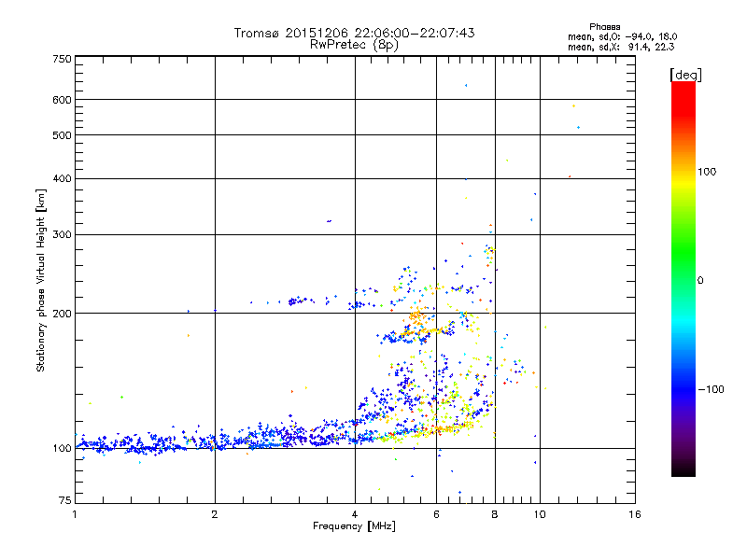Click the "Stationary phase Virtual Height [km]" axis title
This screenshot has height=560, width=747.
click(x=41, y=281)
